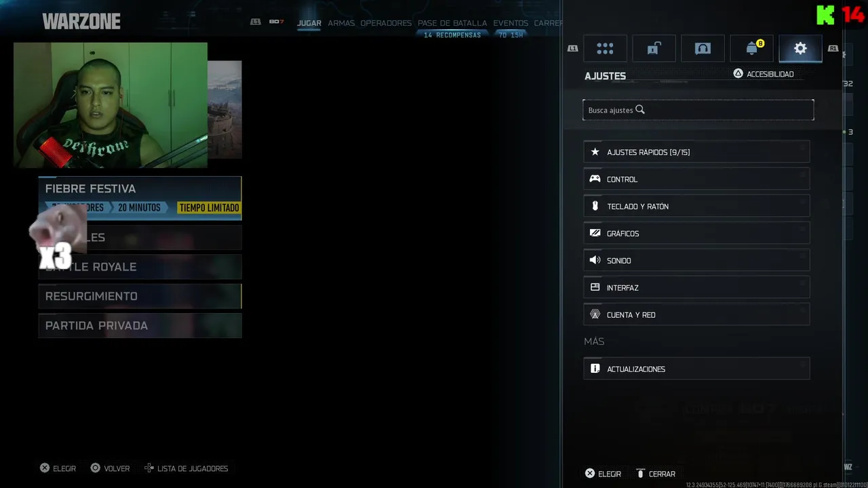Click the magnifier search icon
This screenshot has width=868, height=488.
tap(640, 110)
